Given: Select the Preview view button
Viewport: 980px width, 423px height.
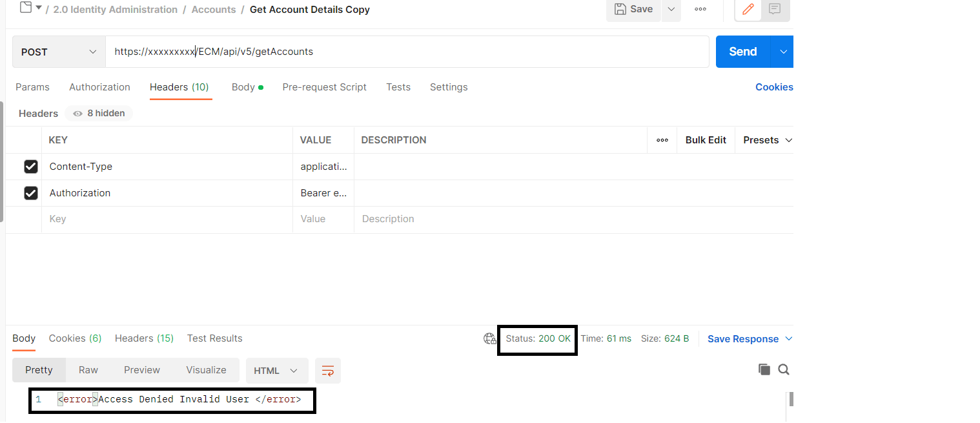Looking at the screenshot, I should (142, 370).
